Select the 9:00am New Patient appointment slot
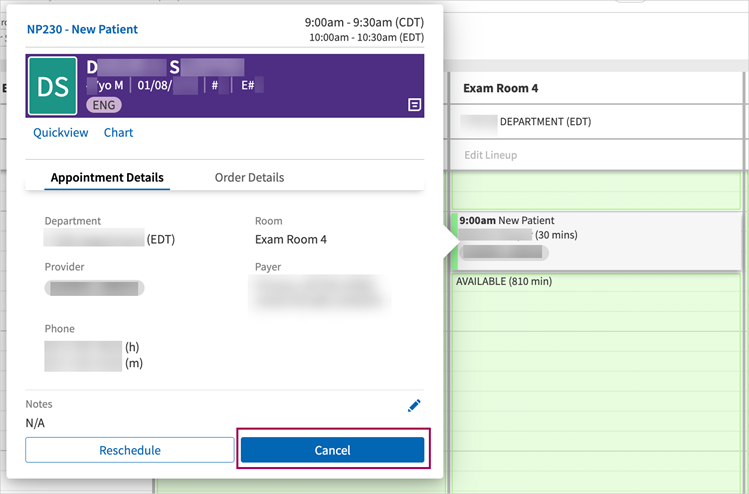749x494 pixels. [596, 241]
